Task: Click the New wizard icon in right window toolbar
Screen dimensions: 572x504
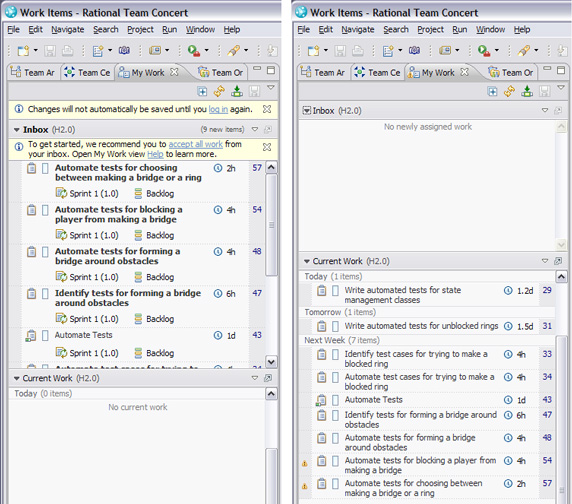Action: (314, 50)
